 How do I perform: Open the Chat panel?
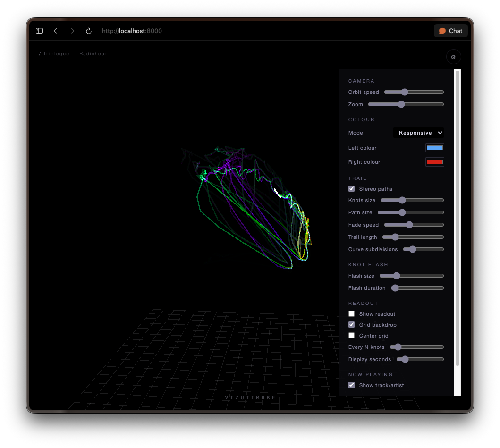click(x=450, y=31)
